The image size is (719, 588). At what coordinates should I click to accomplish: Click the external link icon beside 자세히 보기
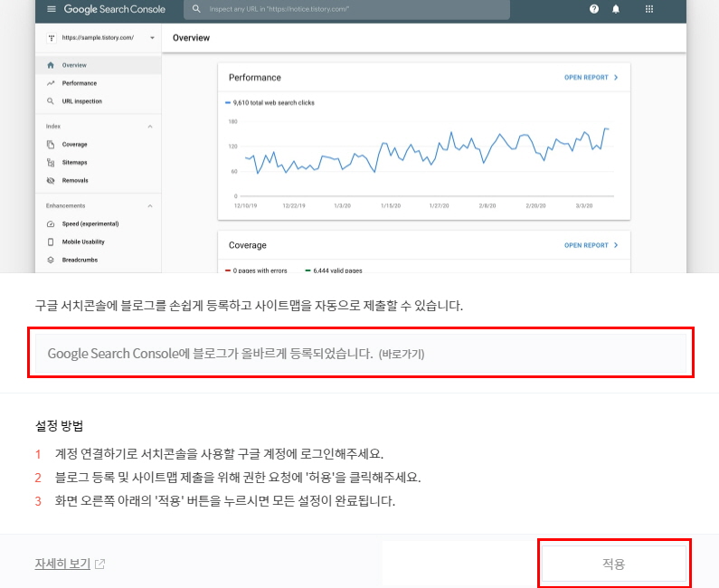pos(99,564)
